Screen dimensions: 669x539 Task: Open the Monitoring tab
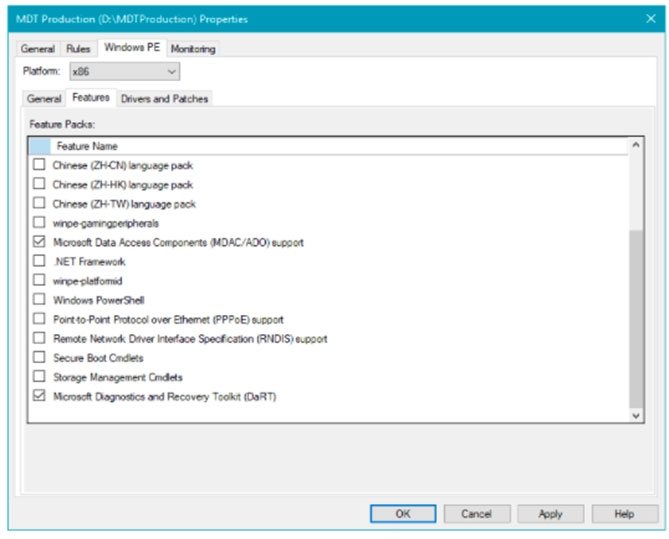pyautogui.click(x=193, y=49)
